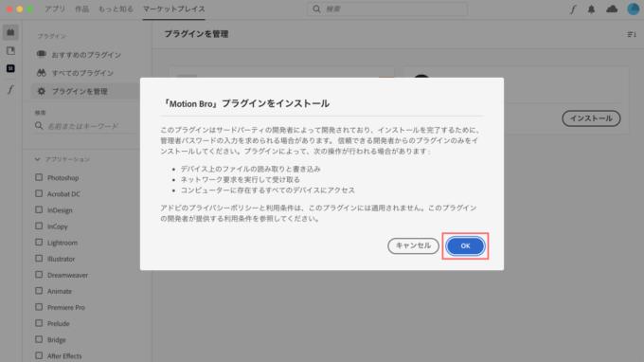Check the After Effects filter checkbox
The height and width of the screenshot is (362, 644).
[x=39, y=355]
